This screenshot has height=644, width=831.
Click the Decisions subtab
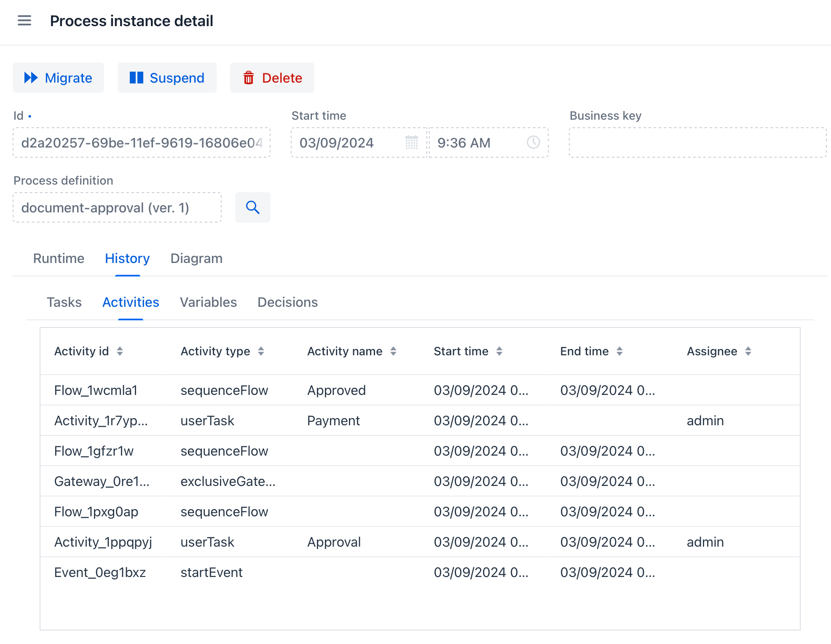coord(287,302)
